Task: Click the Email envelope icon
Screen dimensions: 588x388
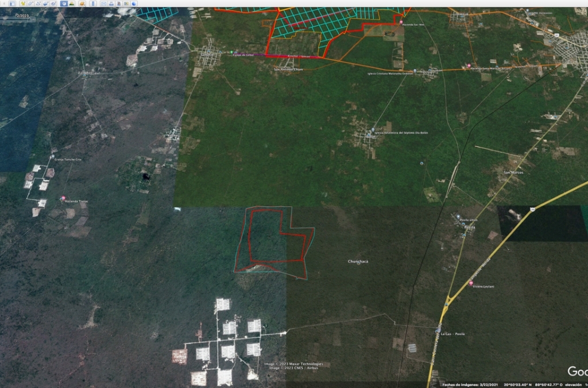Action: click(x=104, y=3)
